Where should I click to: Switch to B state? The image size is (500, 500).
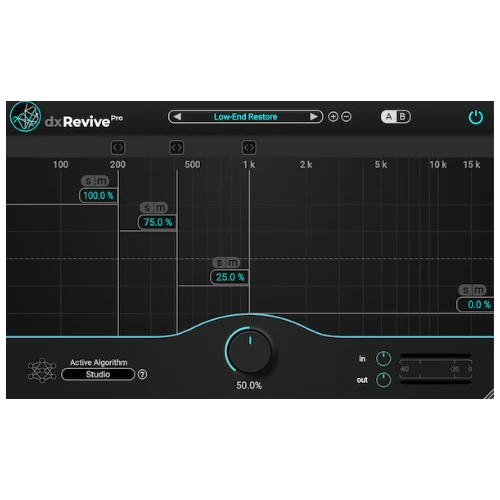[x=403, y=117]
